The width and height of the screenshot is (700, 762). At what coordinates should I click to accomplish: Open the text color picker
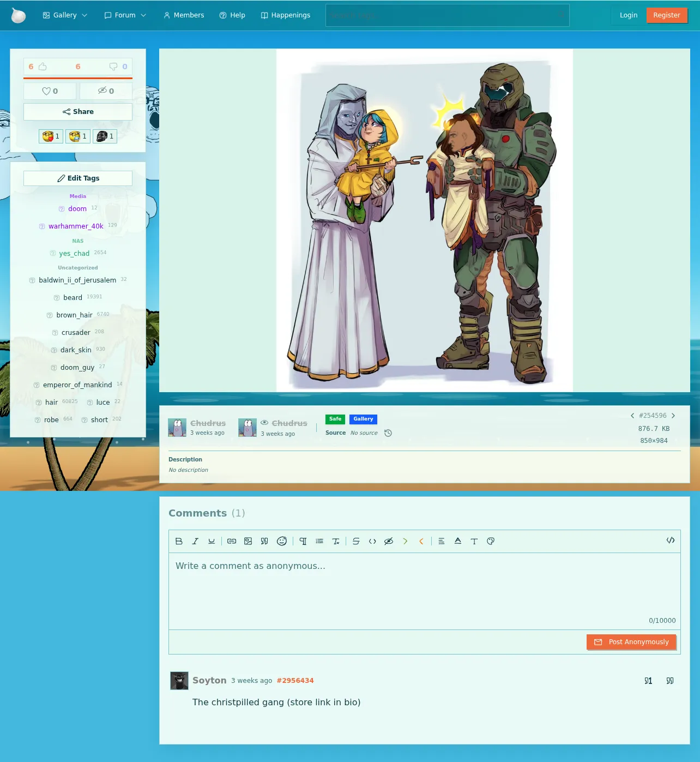[x=458, y=541]
